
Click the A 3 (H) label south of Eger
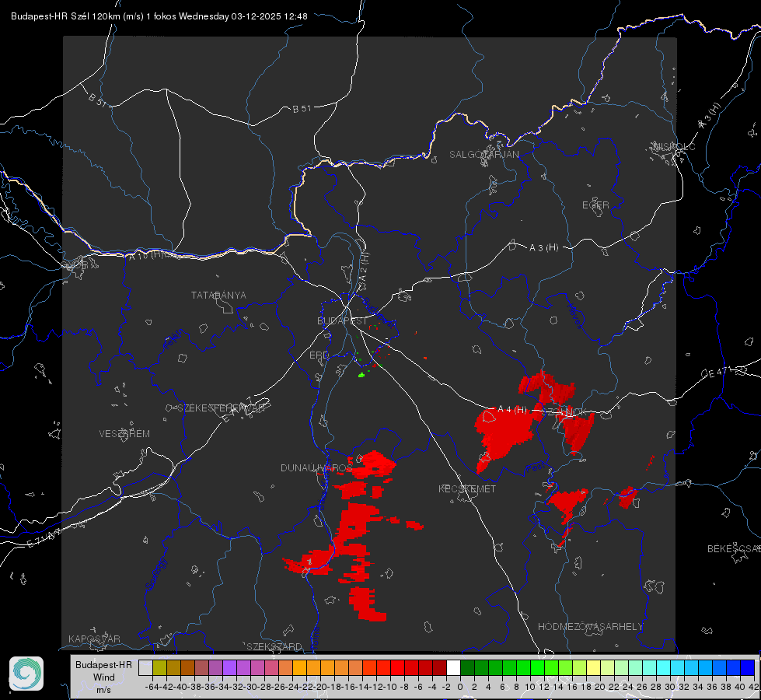pyautogui.click(x=543, y=248)
